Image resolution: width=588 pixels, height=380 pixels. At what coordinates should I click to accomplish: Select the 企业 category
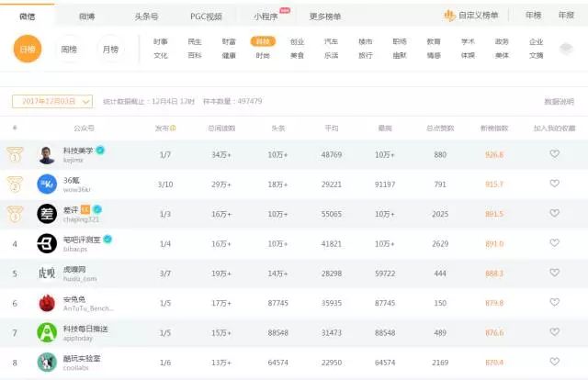point(537,41)
